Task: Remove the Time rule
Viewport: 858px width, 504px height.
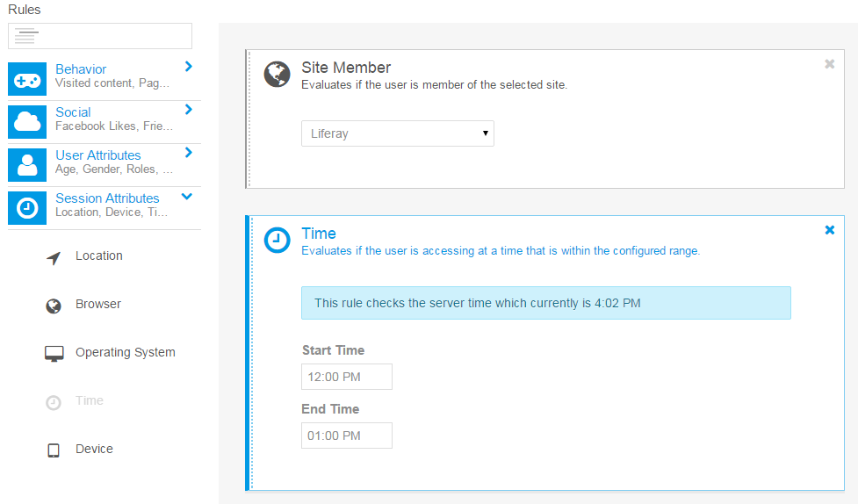Action: click(830, 230)
